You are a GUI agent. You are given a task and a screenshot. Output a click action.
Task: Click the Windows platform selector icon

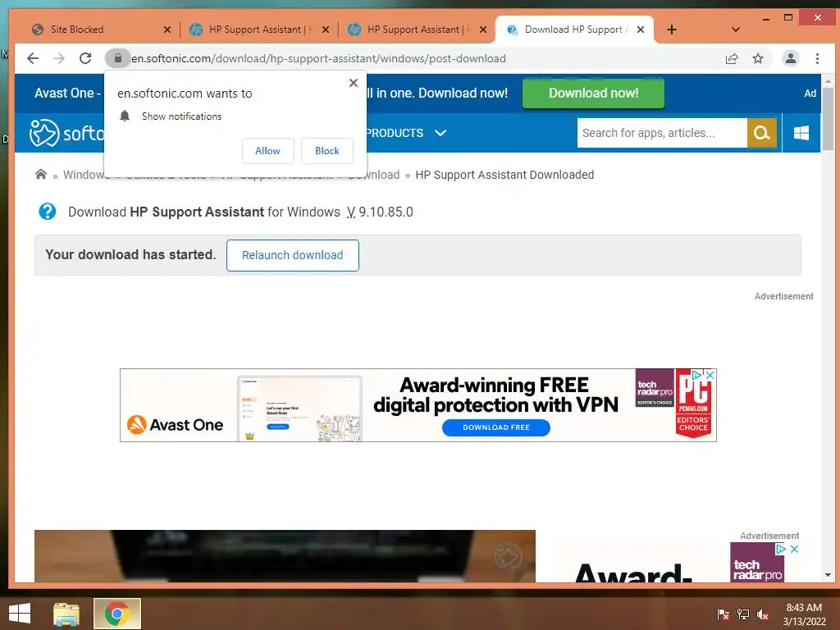tap(801, 133)
